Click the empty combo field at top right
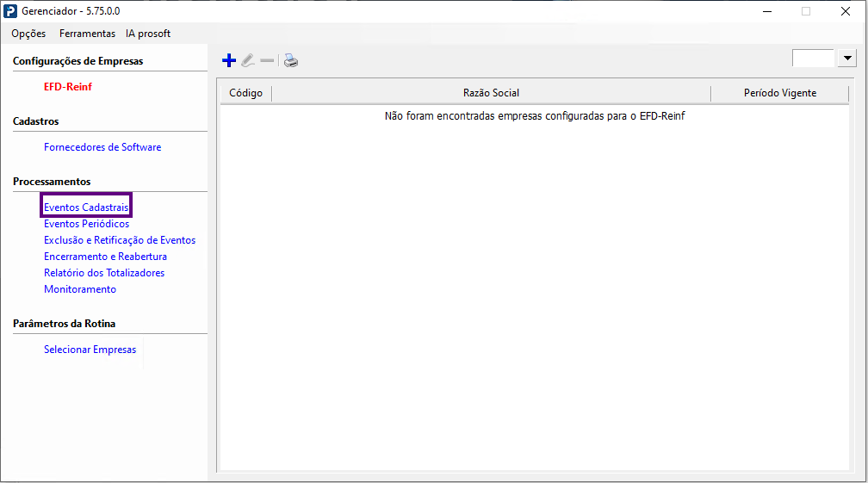Viewport: 868px width, 483px height. click(813, 58)
